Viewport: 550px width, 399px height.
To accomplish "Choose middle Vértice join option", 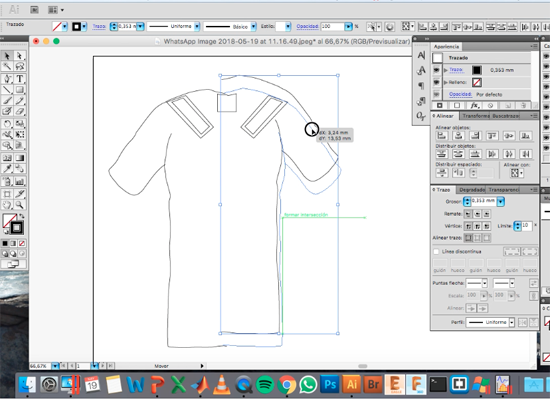I will click(477, 226).
